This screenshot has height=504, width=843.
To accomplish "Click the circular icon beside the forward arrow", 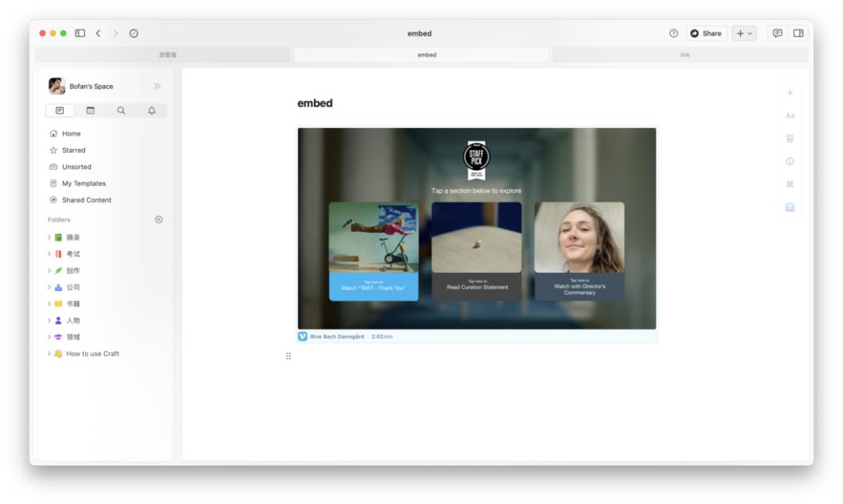I will pos(134,34).
